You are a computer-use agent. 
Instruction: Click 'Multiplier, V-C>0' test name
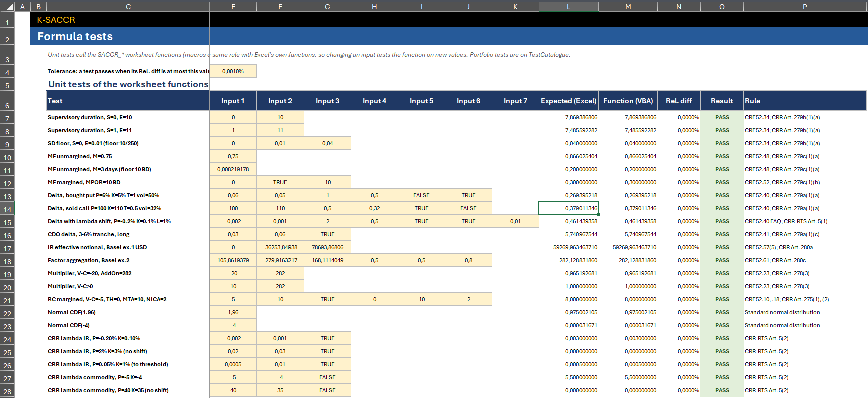pyautogui.click(x=70, y=286)
